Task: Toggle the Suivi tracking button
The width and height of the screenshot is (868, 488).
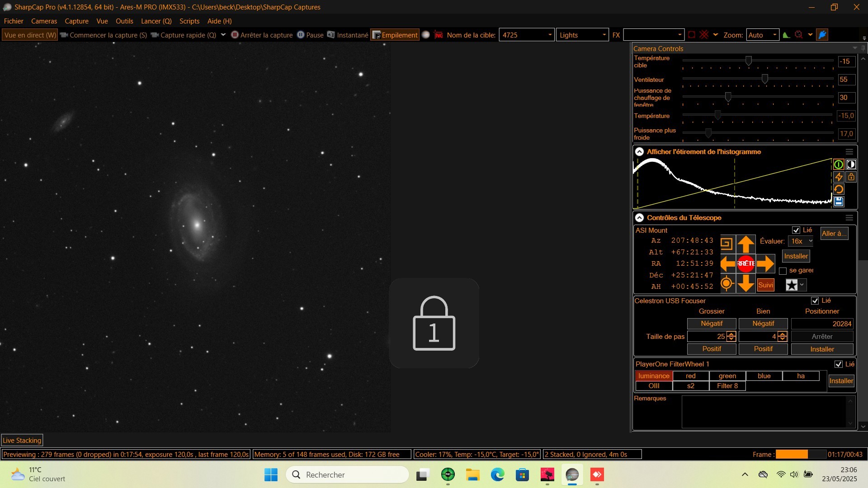Action: 765,285
